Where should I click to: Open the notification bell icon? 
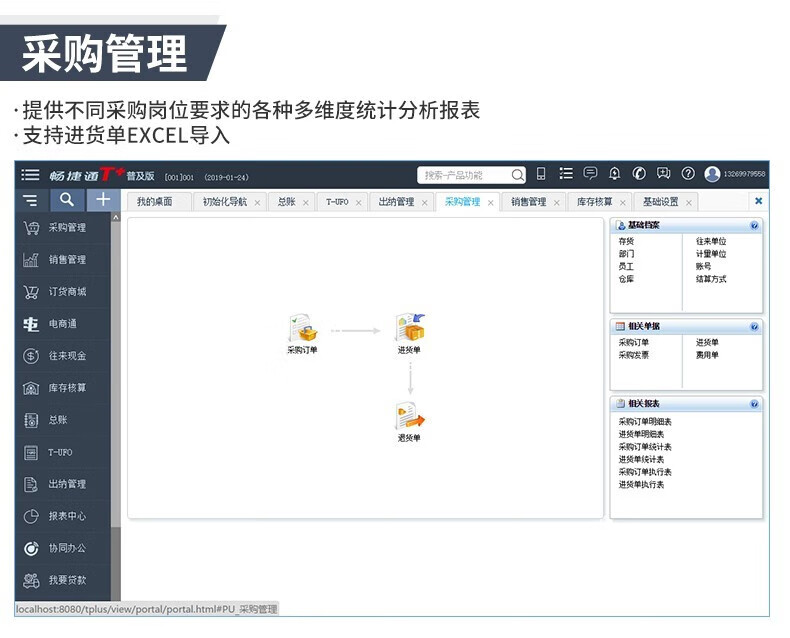coord(614,174)
